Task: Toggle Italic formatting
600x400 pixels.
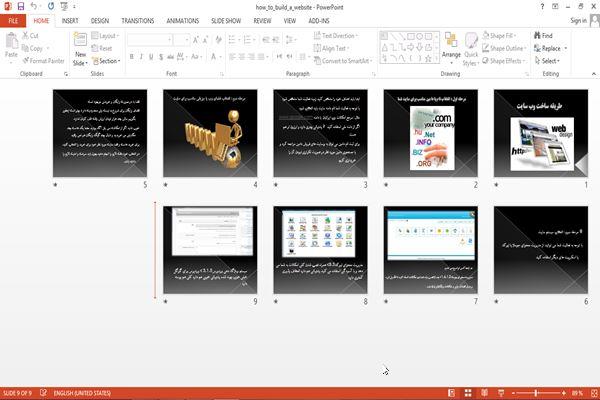Action: click(141, 57)
